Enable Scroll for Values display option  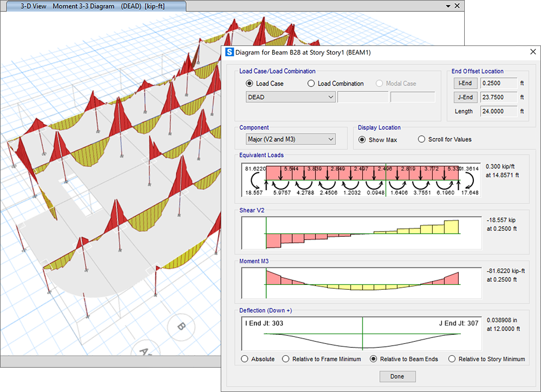(x=422, y=139)
